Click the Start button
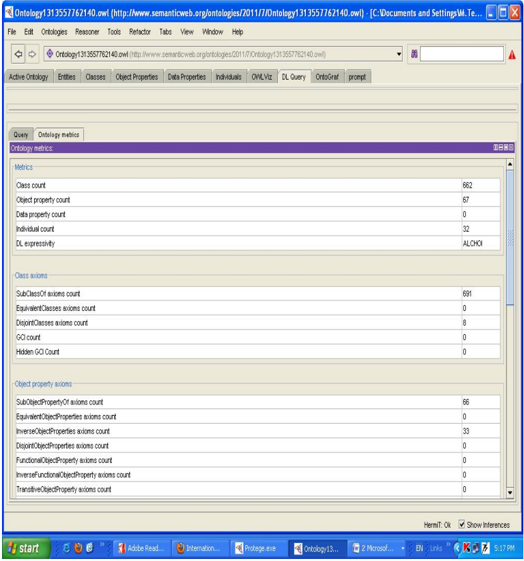Image resolution: width=524 pixels, height=561 pixels. pyautogui.click(x=26, y=548)
